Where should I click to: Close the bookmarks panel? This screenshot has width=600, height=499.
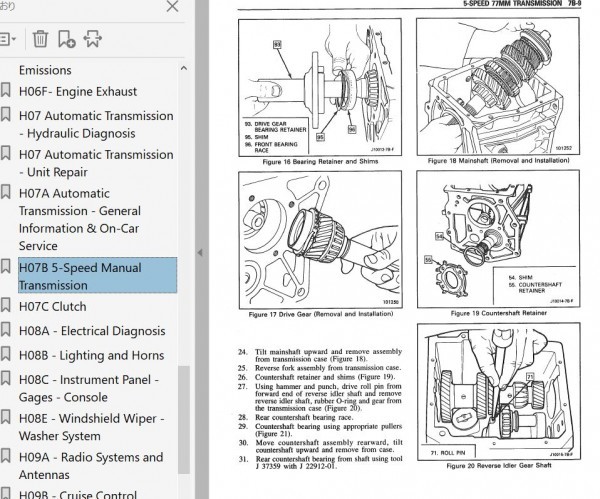tap(173, 6)
